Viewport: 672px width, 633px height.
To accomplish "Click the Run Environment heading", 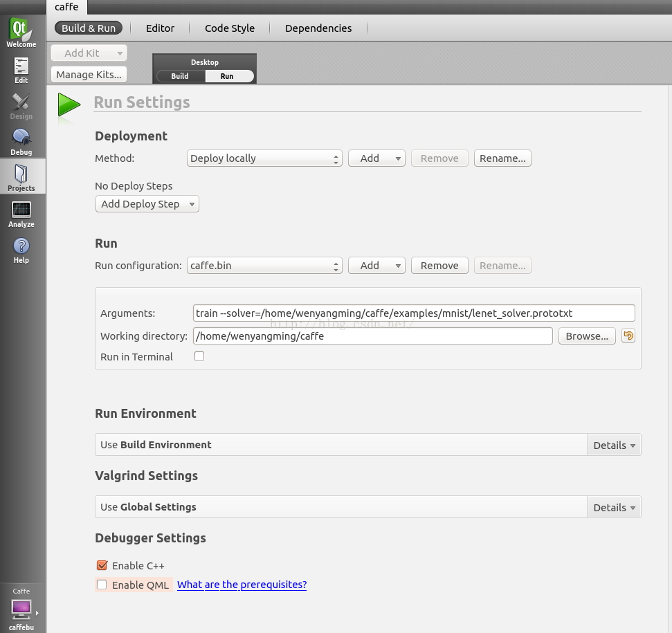I will coord(145,413).
